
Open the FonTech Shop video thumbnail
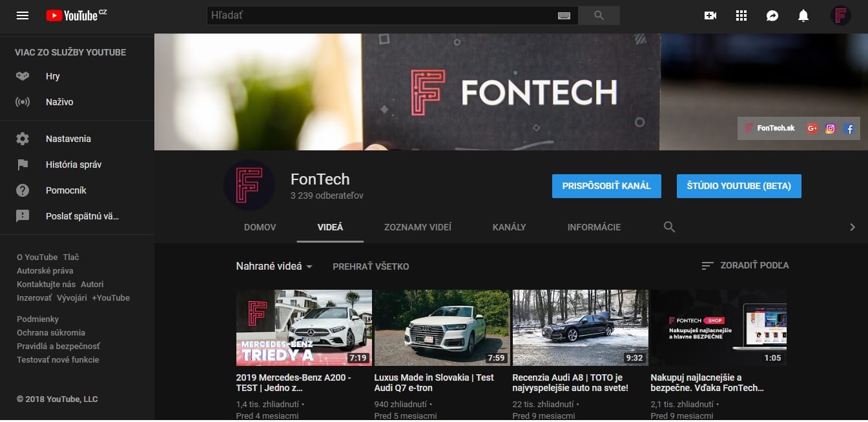718,328
